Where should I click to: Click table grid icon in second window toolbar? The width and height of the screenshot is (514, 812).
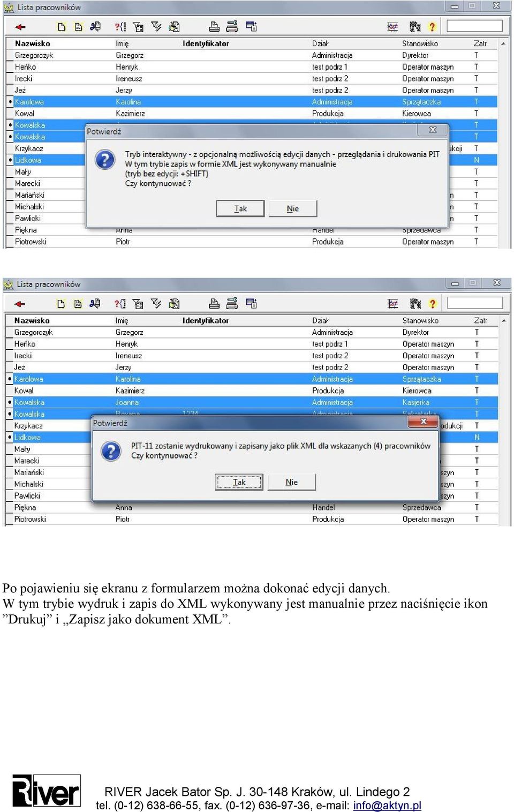point(251,303)
